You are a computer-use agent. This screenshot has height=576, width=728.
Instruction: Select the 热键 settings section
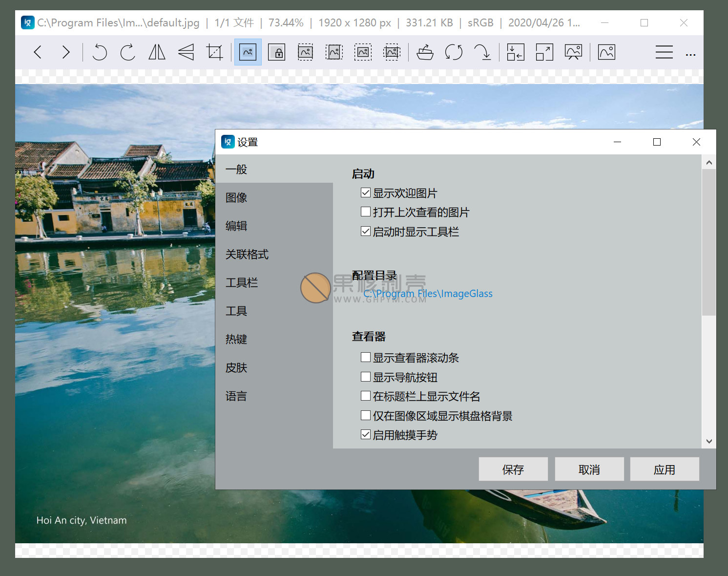236,339
